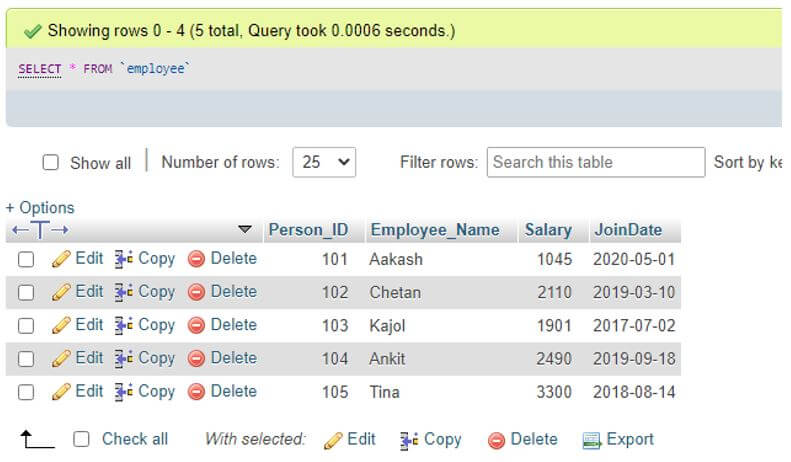Click the Export icon below the table

point(591,440)
